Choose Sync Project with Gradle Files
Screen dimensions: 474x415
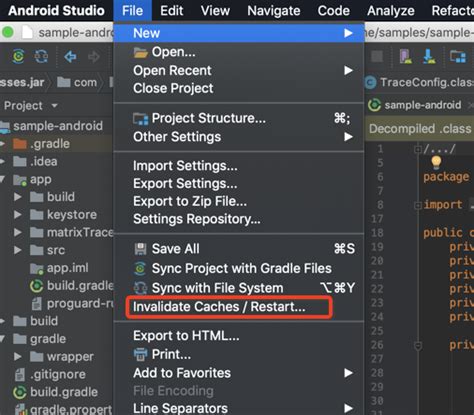click(x=239, y=268)
